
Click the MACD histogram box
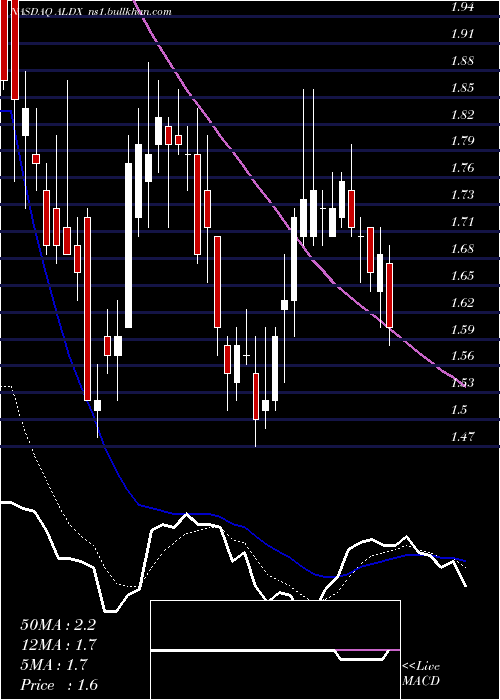pos(275,650)
